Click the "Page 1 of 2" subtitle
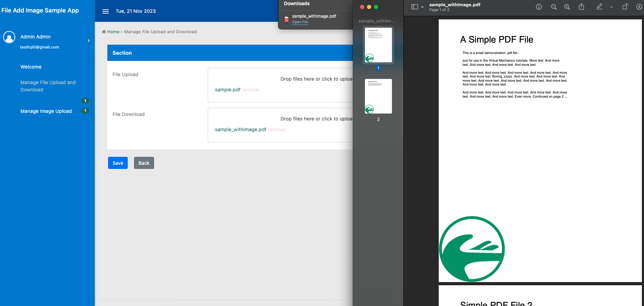The width and height of the screenshot is (644, 306). [x=439, y=10]
